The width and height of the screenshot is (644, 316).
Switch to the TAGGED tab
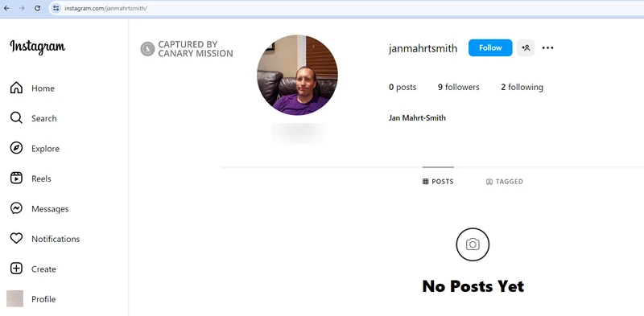click(505, 182)
